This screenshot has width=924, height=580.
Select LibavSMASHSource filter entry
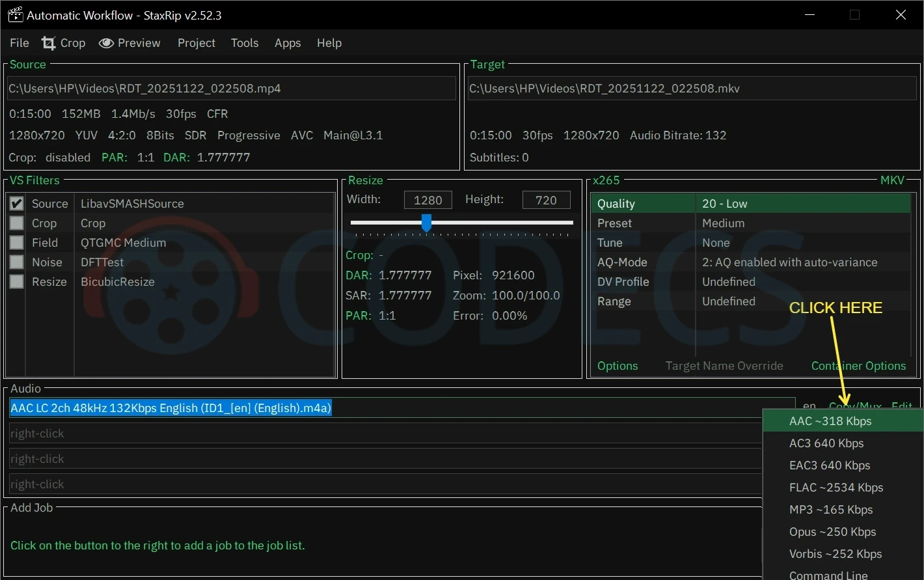click(132, 204)
